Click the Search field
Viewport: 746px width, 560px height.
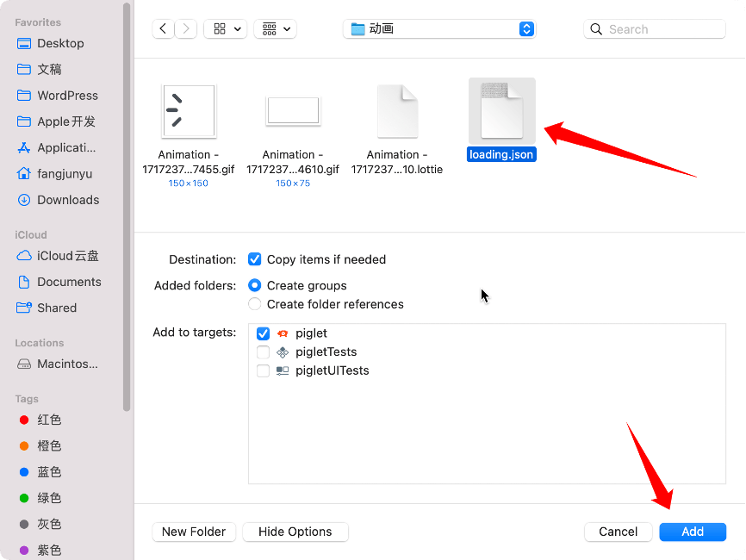click(x=655, y=29)
